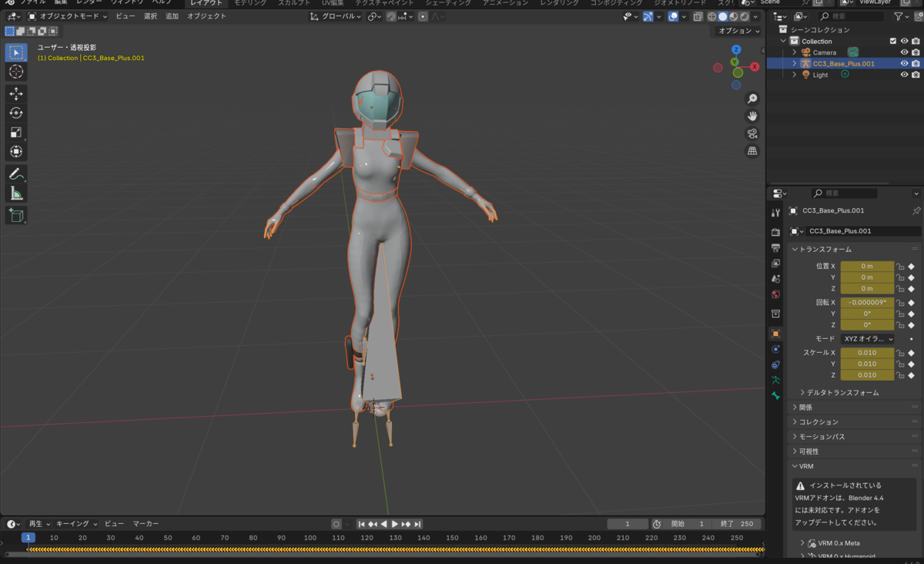Image resolution: width=924 pixels, height=564 pixels.
Task: Hide Light in viewport via eye icon
Action: point(905,75)
